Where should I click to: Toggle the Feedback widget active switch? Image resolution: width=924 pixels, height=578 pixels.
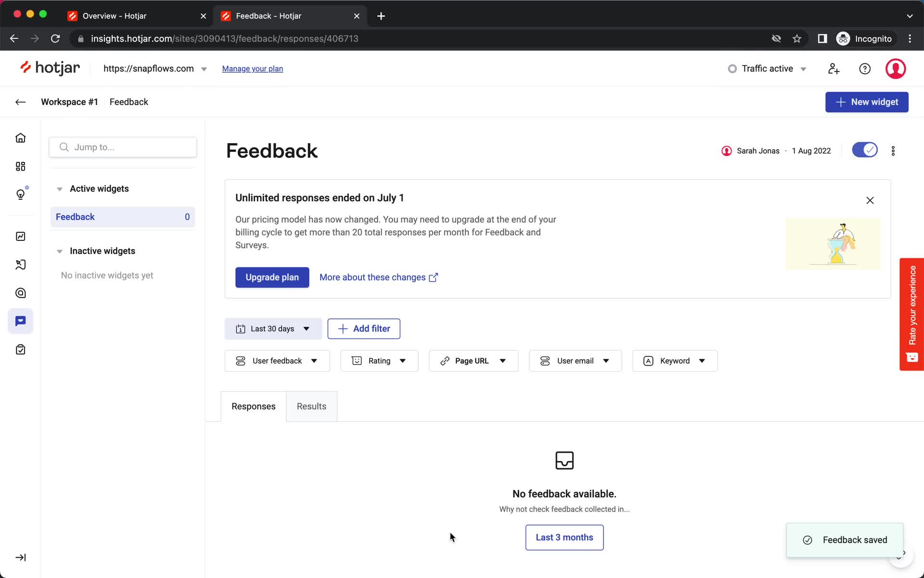pos(865,150)
